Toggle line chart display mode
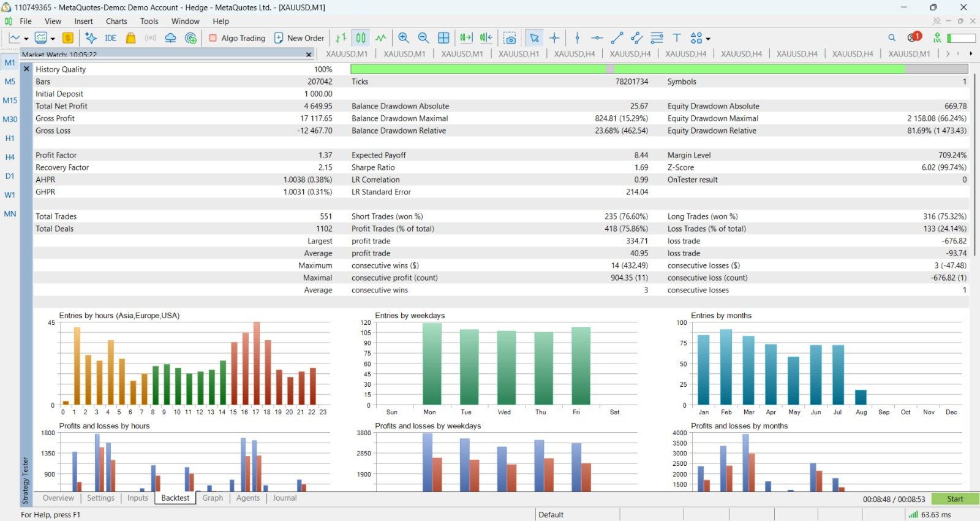 click(381, 38)
